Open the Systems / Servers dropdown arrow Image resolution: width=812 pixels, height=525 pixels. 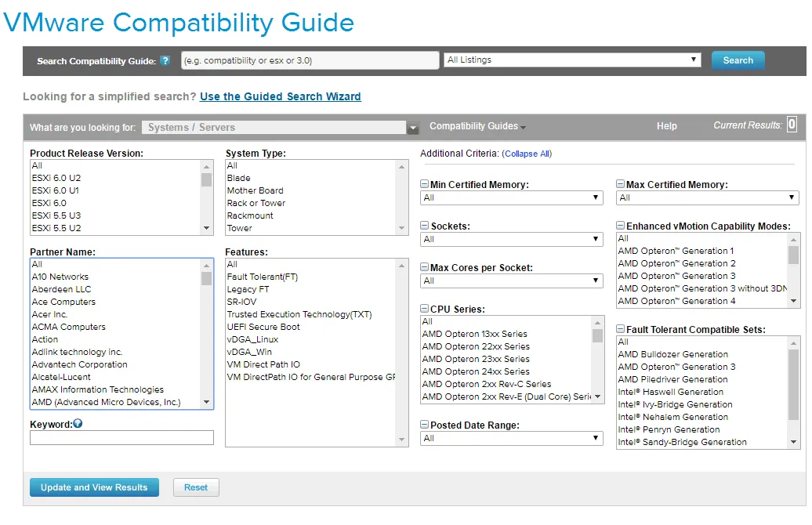(413, 128)
